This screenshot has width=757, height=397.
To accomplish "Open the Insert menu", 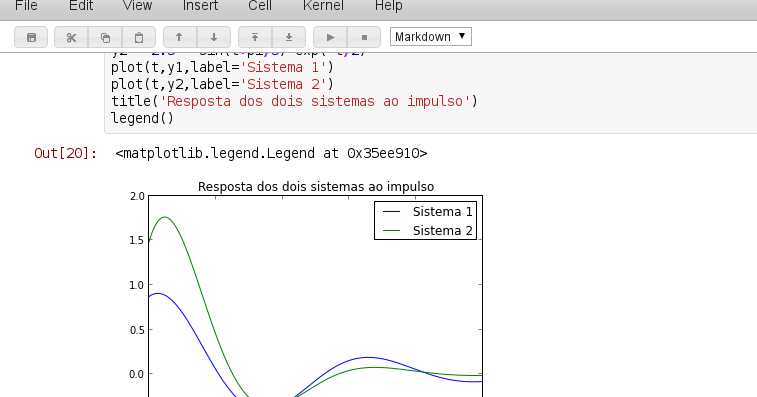I will tap(200, 6).
